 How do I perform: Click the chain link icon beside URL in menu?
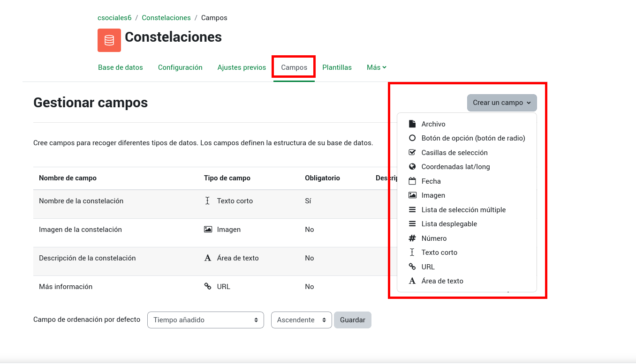tap(412, 267)
